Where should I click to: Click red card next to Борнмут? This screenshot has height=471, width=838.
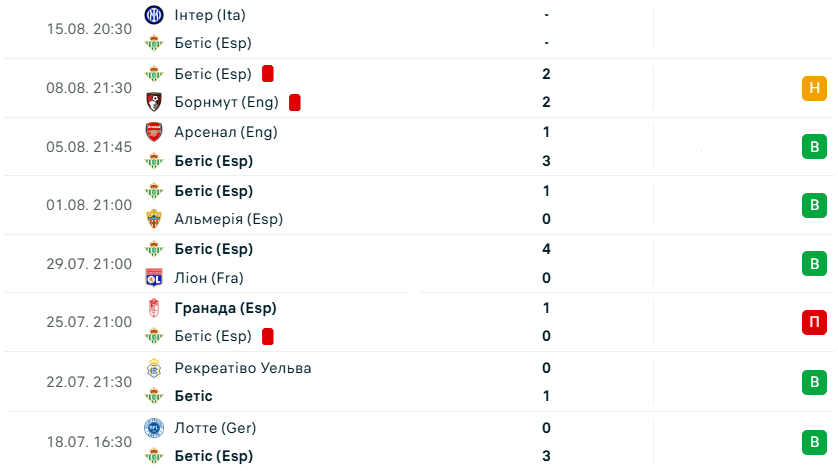(294, 102)
